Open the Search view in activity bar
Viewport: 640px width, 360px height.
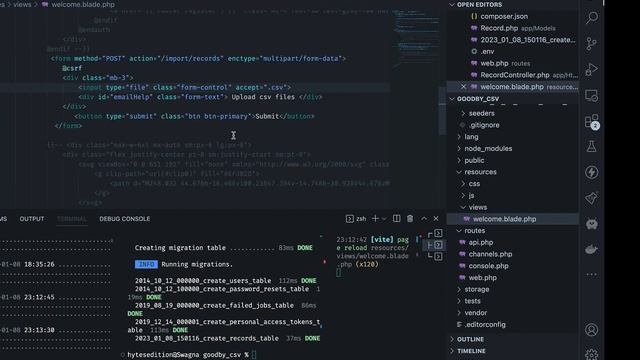pos(592,18)
